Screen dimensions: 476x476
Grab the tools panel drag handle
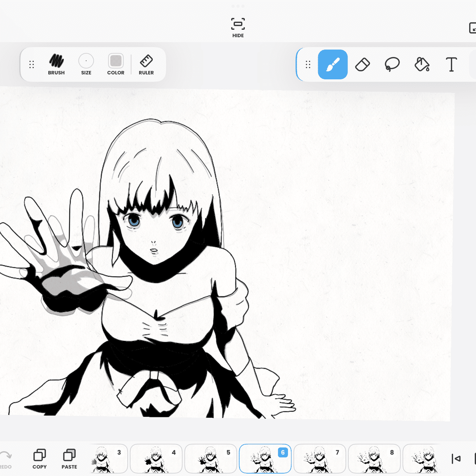tap(308, 64)
